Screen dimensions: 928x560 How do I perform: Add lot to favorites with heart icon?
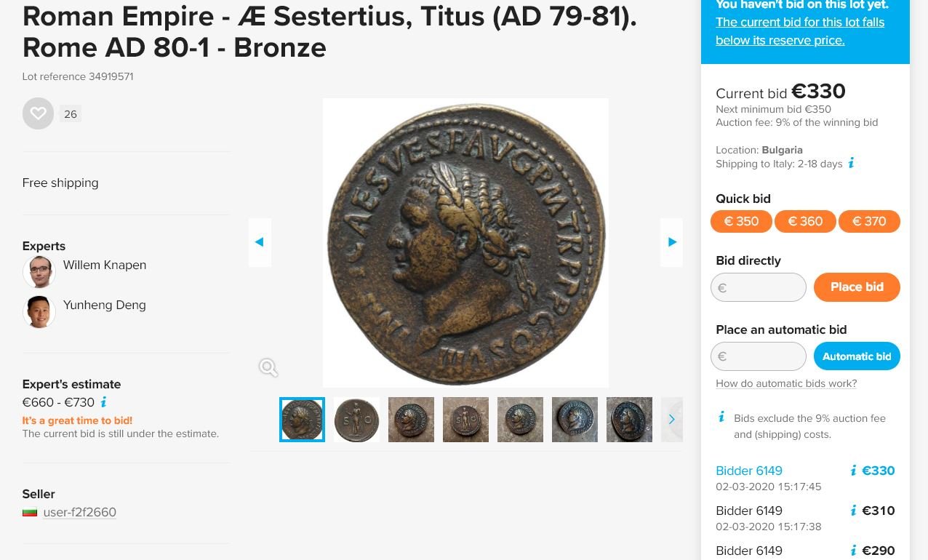[38, 113]
